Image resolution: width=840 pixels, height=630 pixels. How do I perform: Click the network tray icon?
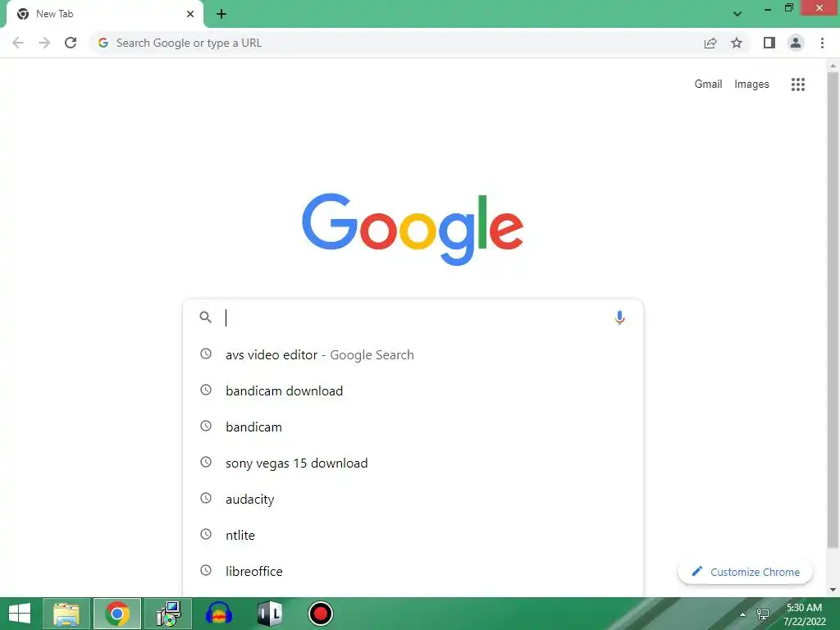pos(763,614)
